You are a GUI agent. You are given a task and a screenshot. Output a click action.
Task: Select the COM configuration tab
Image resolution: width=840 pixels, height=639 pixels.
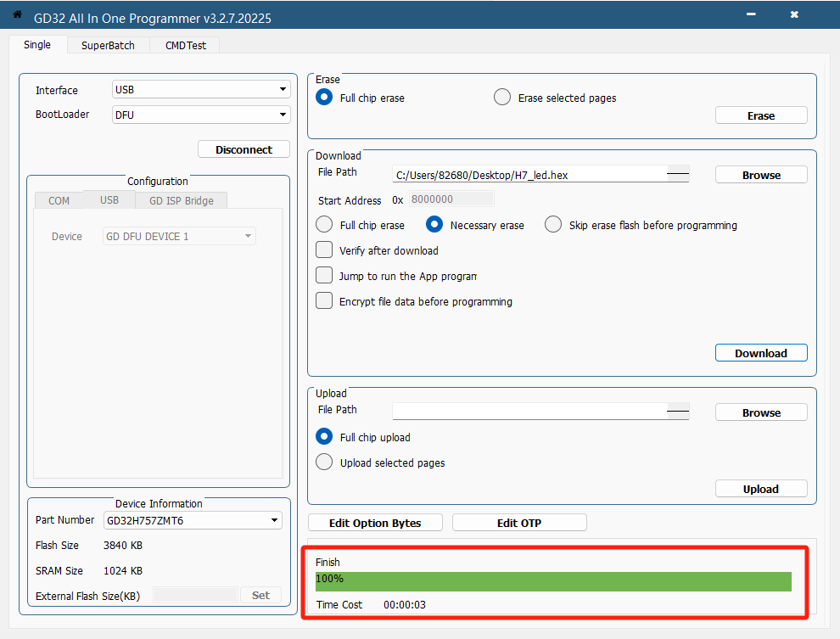pos(59,200)
